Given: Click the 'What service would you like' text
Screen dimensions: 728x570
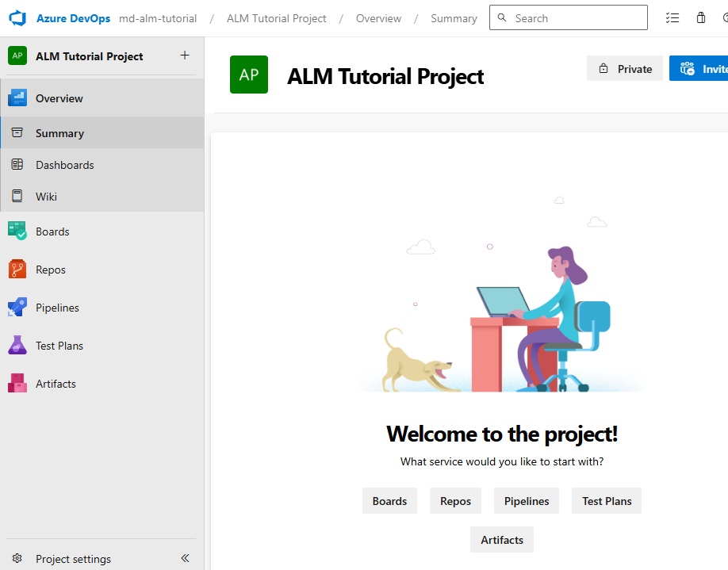Looking at the screenshot, I should tap(502, 461).
